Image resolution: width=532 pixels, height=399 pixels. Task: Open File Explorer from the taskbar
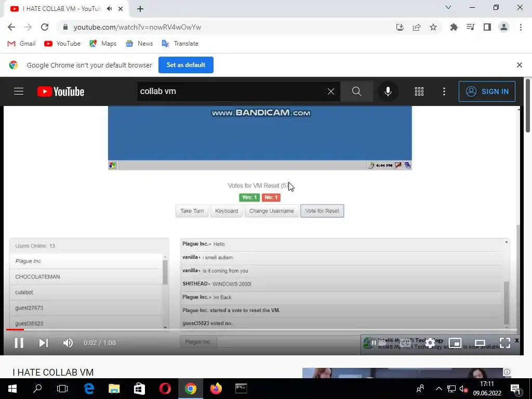point(114,389)
